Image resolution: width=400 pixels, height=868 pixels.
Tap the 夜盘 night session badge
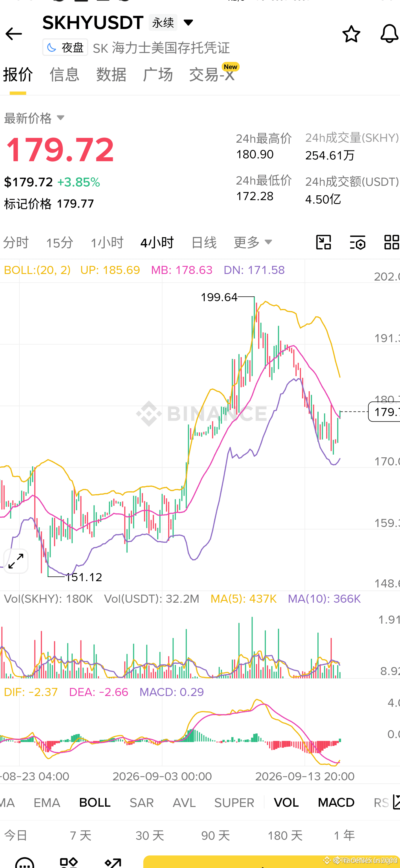(x=66, y=48)
